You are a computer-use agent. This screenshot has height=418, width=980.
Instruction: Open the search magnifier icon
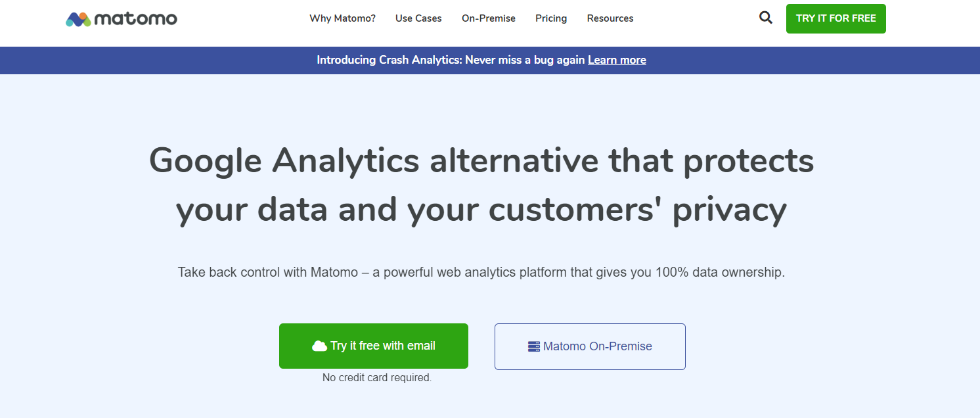pyautogui.click(x=765, y=18)
